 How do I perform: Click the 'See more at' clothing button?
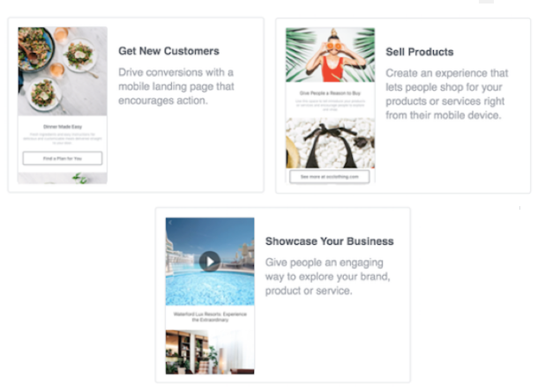click(x=330, y=176)
